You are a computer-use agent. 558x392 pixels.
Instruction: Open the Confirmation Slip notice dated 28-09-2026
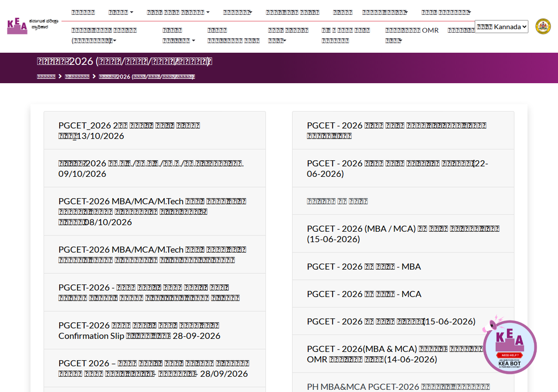155,331
